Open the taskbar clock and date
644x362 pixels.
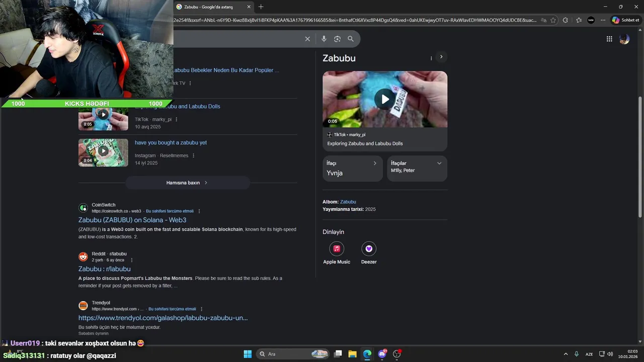click(628, 354)
